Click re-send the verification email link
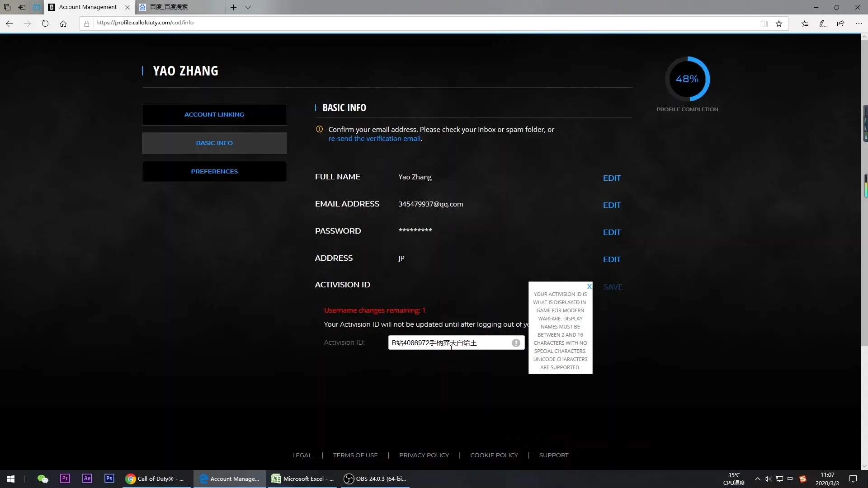The width and height of the screenshot is (868, 488). pos(374,139)
